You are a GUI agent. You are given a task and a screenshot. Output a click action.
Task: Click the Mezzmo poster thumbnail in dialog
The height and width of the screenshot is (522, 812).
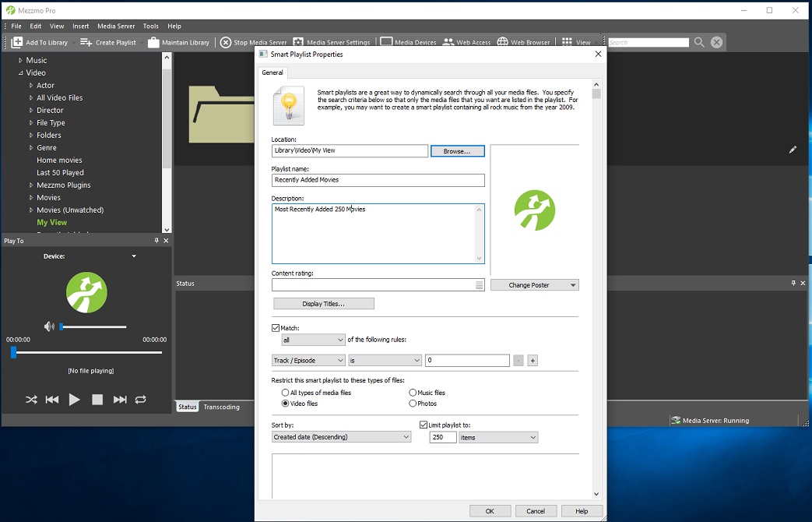pyautogui.click(x=534, y=210)
